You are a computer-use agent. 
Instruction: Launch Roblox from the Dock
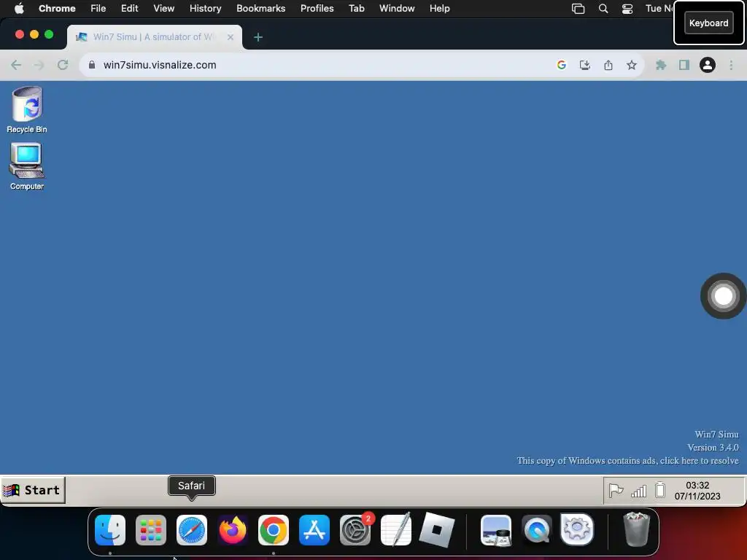pyautogui.click(x=437, y=529)
